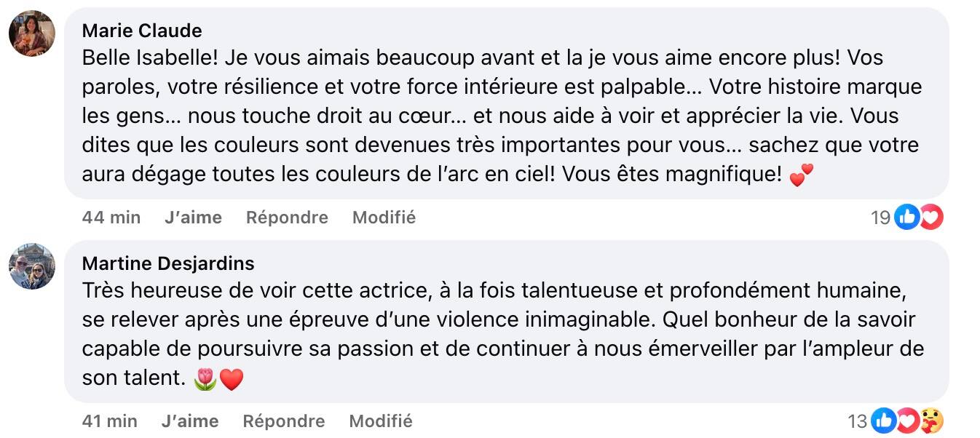Click the heart reaction icon next to the count 13
This screenshot has width=980, height=438.
click(x=906, y=421)
